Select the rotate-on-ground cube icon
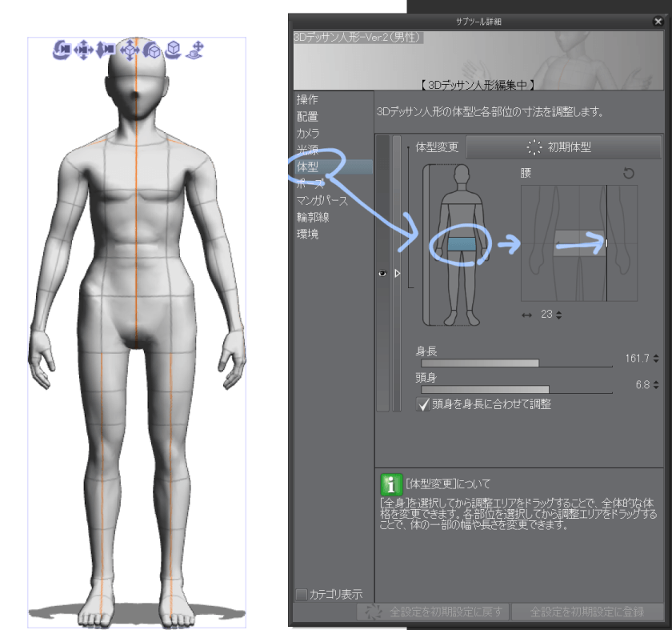Screen dimensions: 672x630 [173, 50]
